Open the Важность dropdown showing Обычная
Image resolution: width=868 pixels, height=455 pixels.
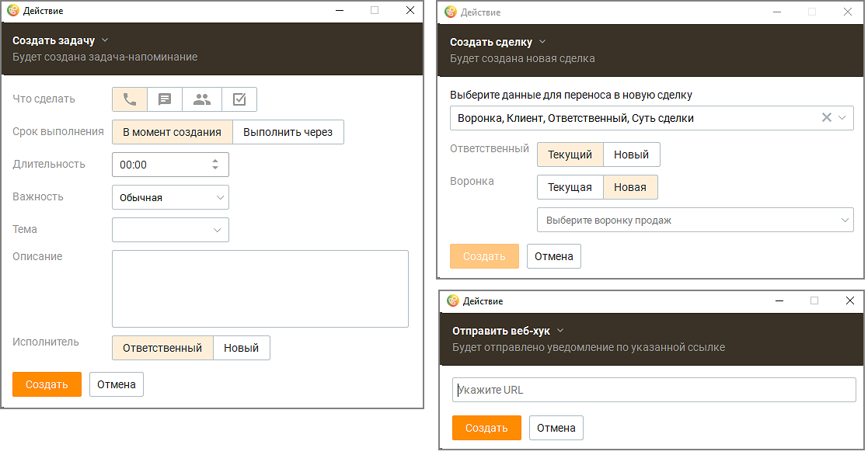pos(170,197)
